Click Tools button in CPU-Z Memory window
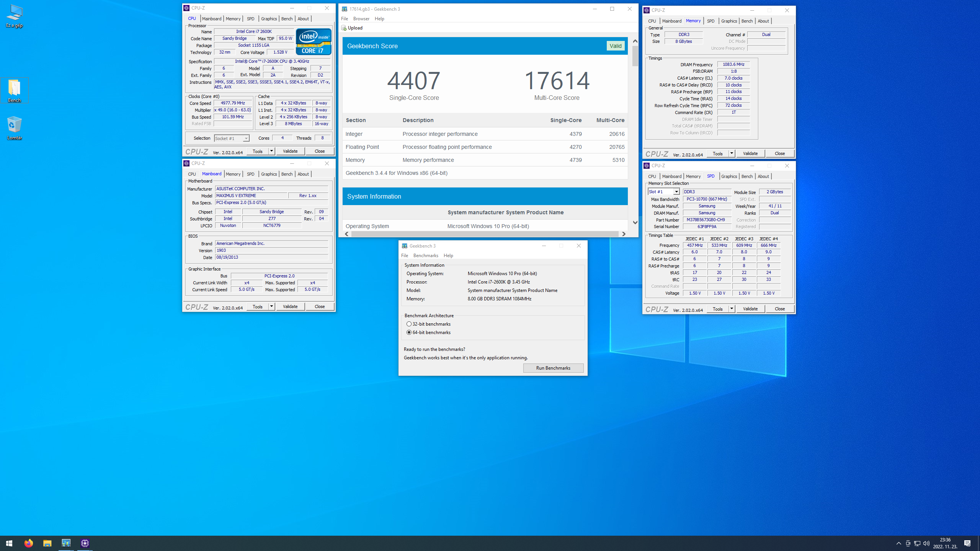This screenshot has width=980, height=551. pos(718,153)
